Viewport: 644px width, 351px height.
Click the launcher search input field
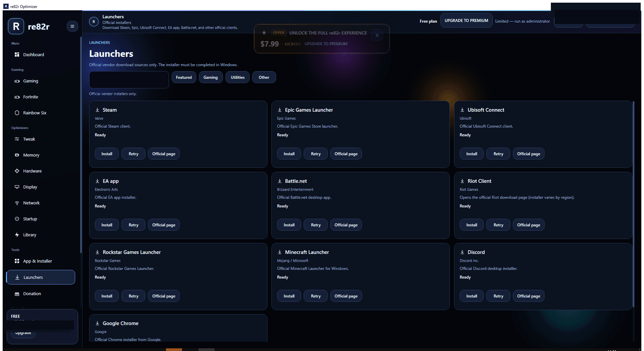coord(129,80)
